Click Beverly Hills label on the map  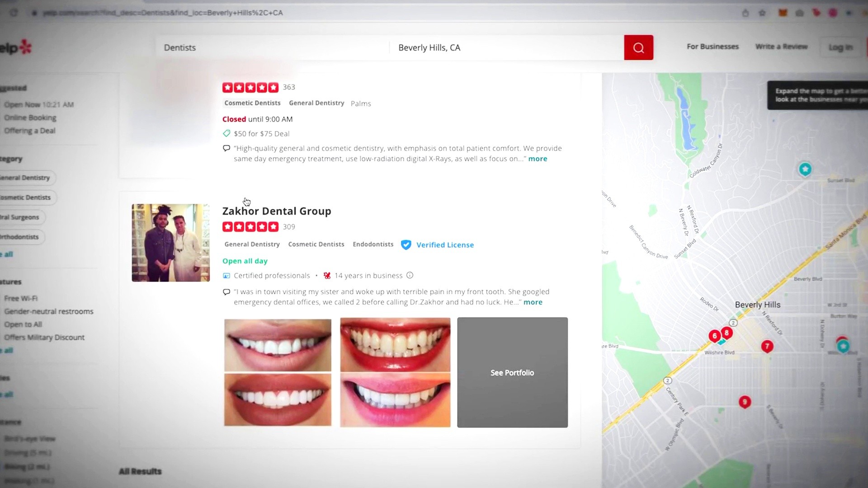point(757,305)
